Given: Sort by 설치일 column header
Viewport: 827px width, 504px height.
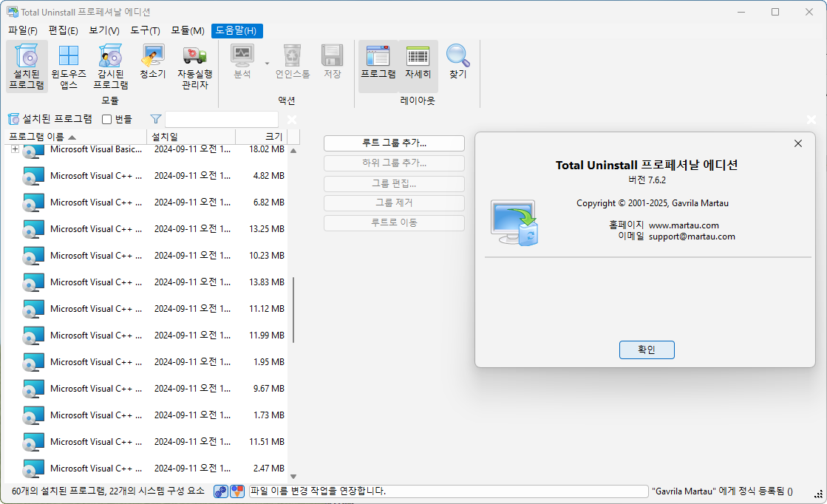Looking at the screenshot, I should pos(191,137).
